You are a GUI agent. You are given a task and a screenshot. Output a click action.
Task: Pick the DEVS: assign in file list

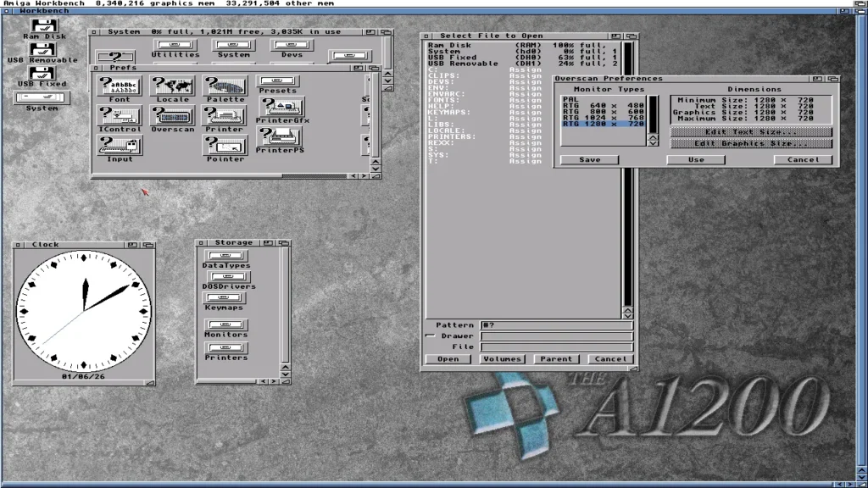[523, 81]
